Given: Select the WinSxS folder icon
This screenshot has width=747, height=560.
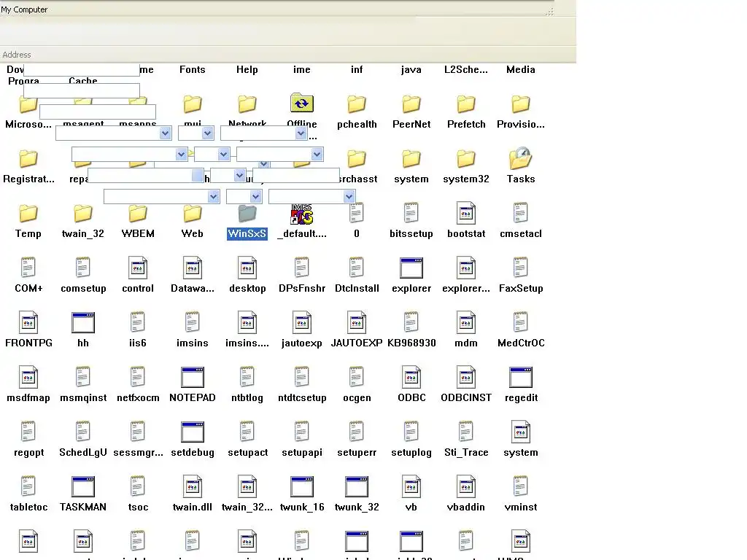Looking at the screenshot, I should pos(247,214).
